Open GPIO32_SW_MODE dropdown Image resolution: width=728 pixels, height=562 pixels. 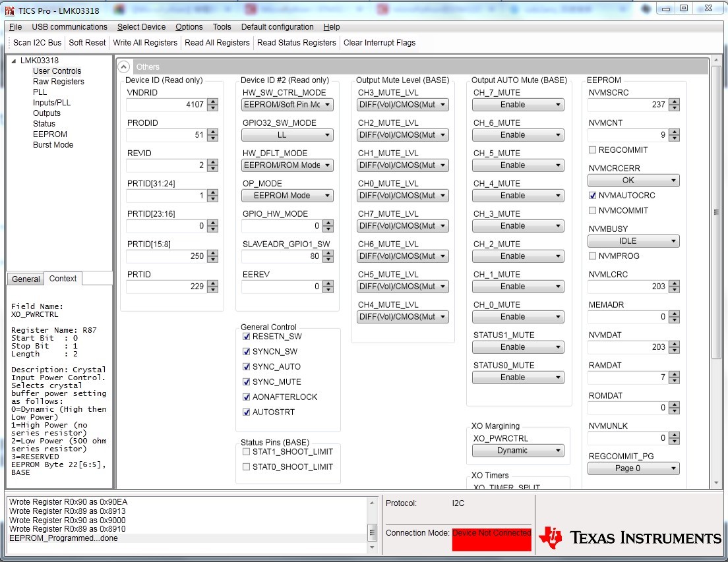(x=288, y=135)
